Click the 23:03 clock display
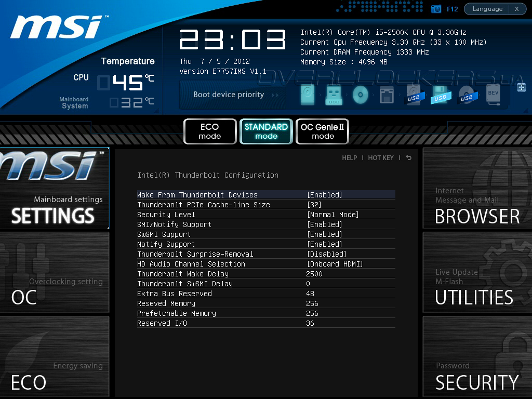The height and width of the screenshot is (399, 532). click(x=232, y=39)
